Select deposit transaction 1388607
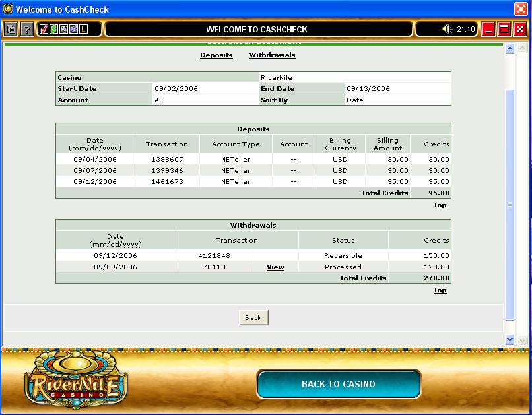 [167, 160]
